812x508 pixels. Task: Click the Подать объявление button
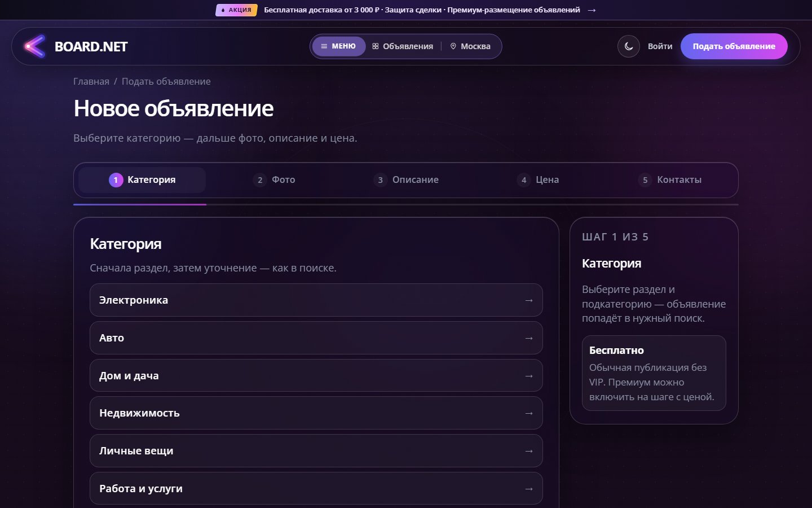(x=734, y=46)
